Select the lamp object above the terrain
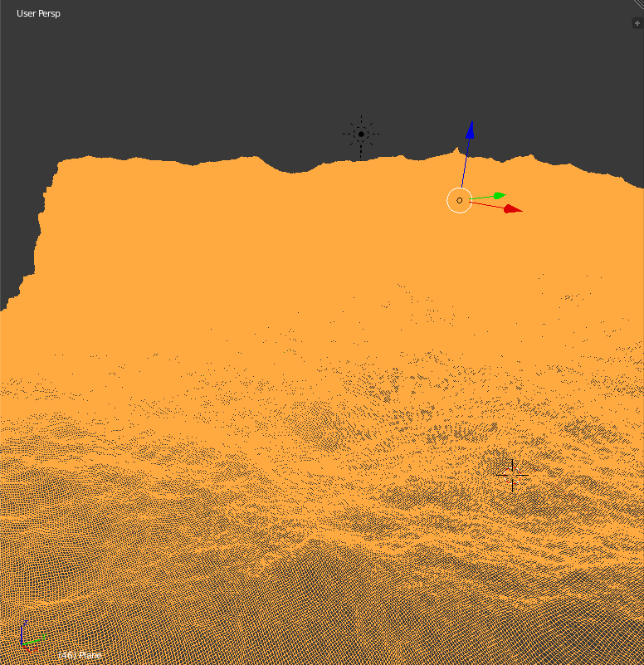The height and width of the screenshot is (665, 644). 361,134
